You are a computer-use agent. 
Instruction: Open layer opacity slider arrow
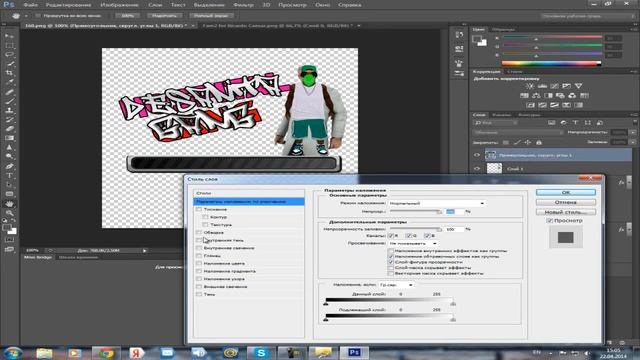pos(632,132)
